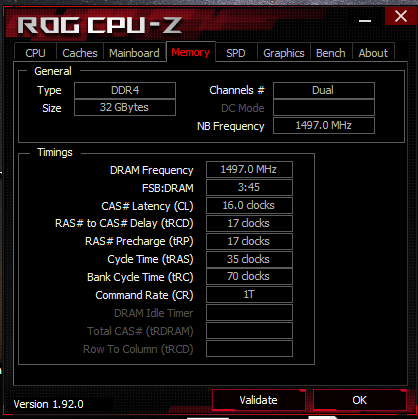The height and width of the screenshot is (419, 418).
Task: Click the CAS# Latency 16.0 clocks field
Action: (x=249, y=205)
